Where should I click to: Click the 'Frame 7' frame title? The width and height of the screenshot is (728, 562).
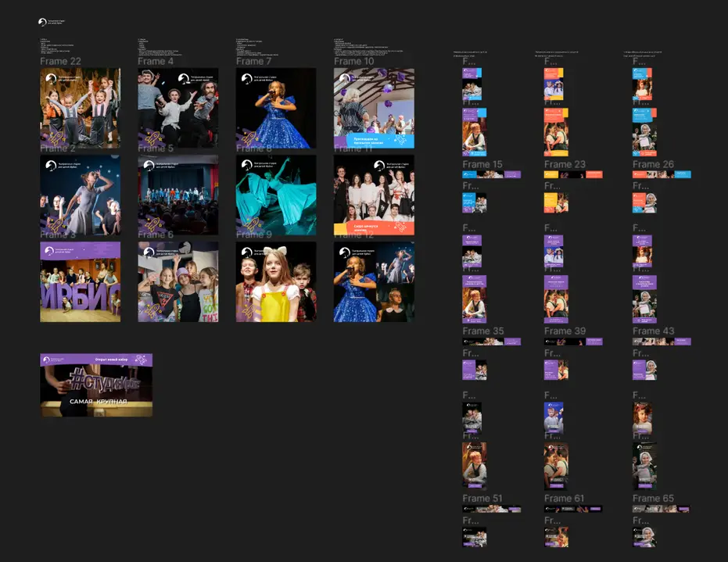coord(253,61)
